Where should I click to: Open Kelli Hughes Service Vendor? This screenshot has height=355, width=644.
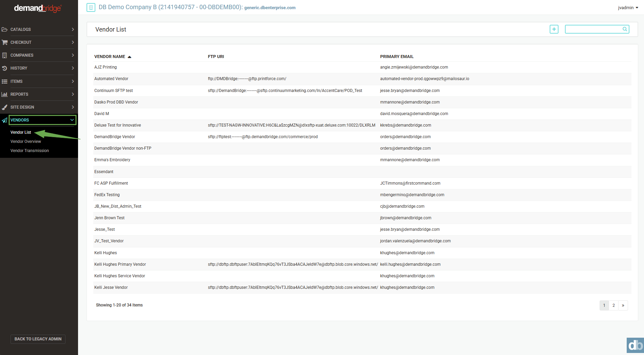(362, 276)
